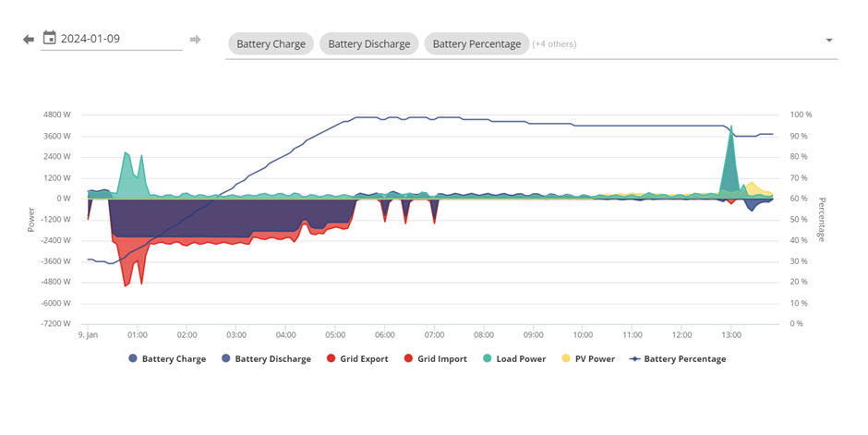Click the -7200 W axis label
Screen dimensions: 868x435
click(x=56, y=324)
